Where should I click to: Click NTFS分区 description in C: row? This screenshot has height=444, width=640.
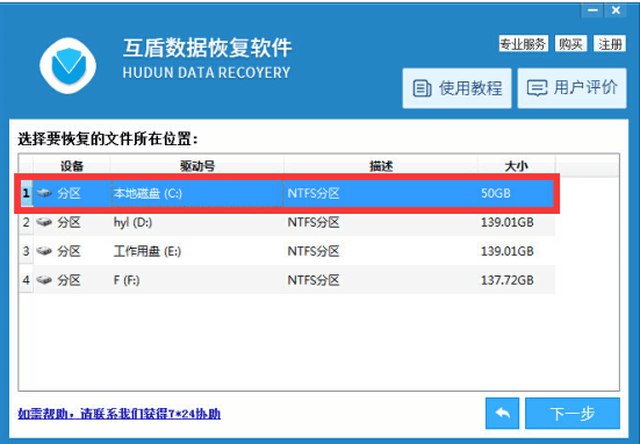(313, 193)
